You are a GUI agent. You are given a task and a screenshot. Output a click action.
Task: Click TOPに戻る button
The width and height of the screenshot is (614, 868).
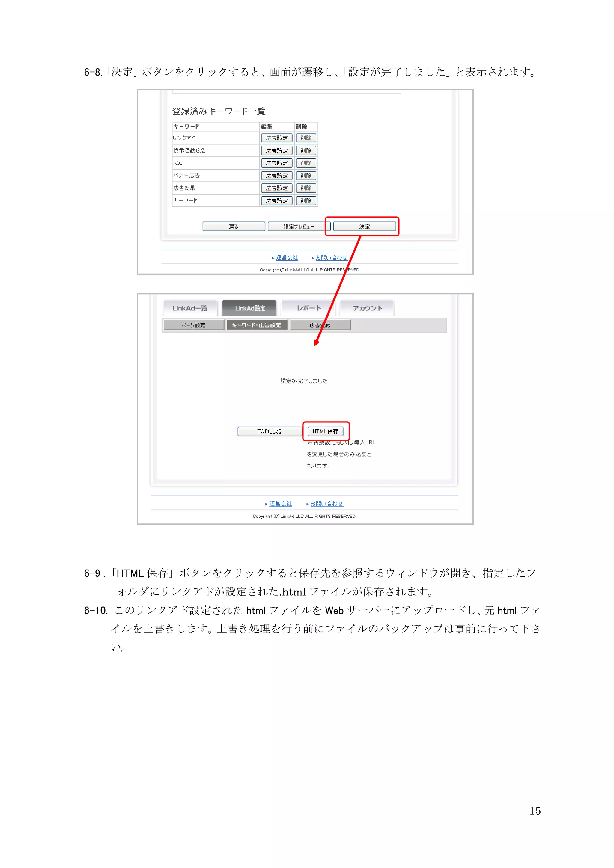coord(270,431)
